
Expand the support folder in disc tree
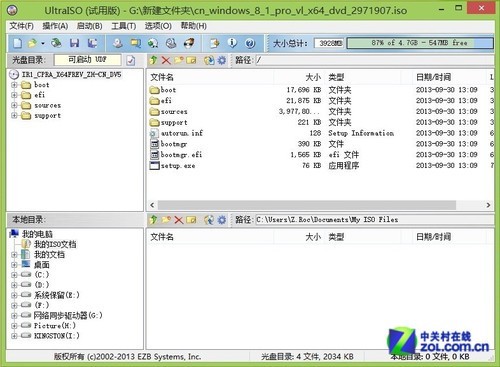14,115
